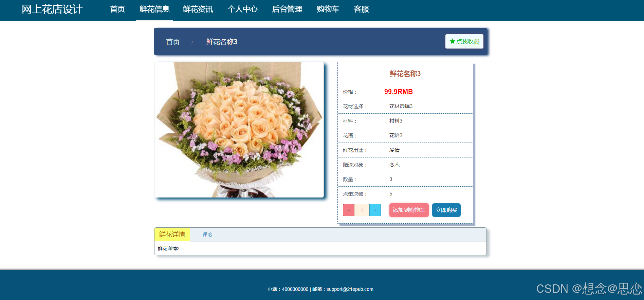Decrease quantity with the minus button
The height and width of the screenshot is (300, 644).
pyautogui.click(x=349, y=210)
